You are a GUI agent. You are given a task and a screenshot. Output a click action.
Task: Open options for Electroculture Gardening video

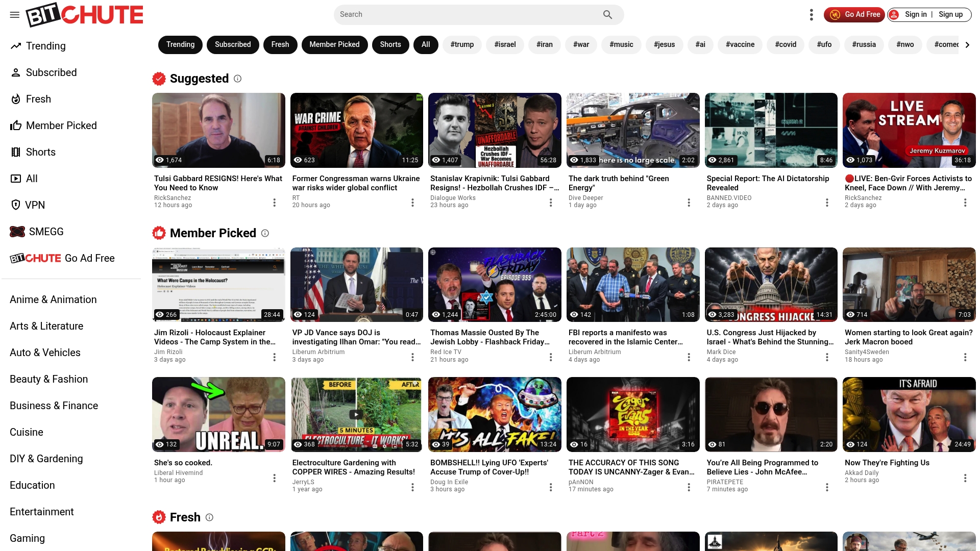412,487
